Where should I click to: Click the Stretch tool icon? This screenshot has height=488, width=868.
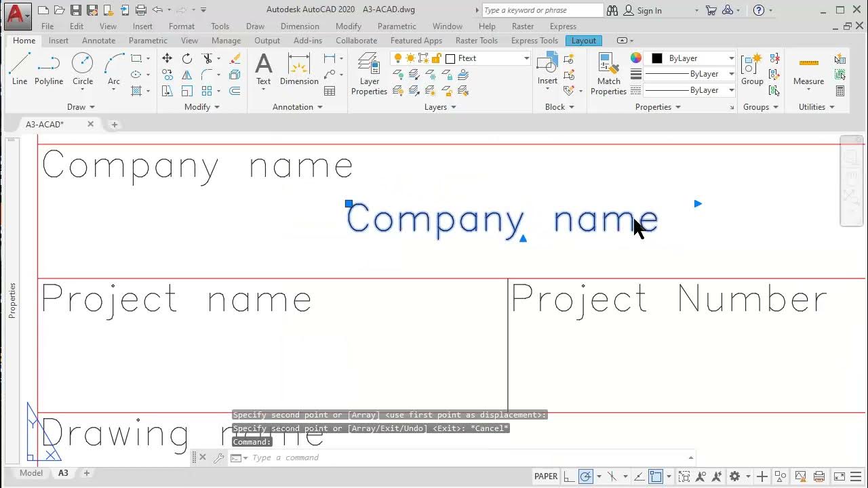click(167, 91)
